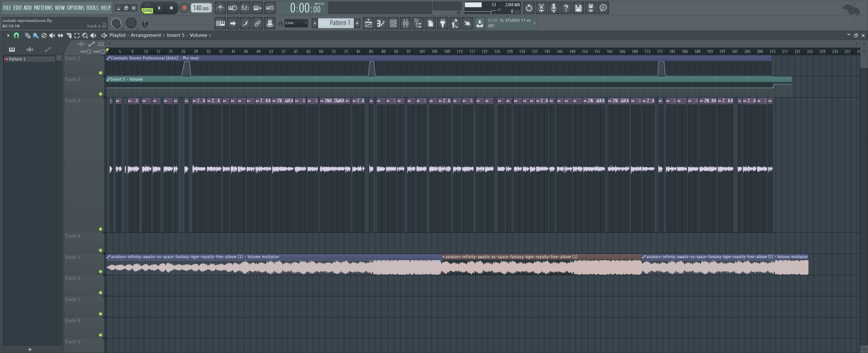
Task: Select the Delete tool
Action: tap(44, 35)
